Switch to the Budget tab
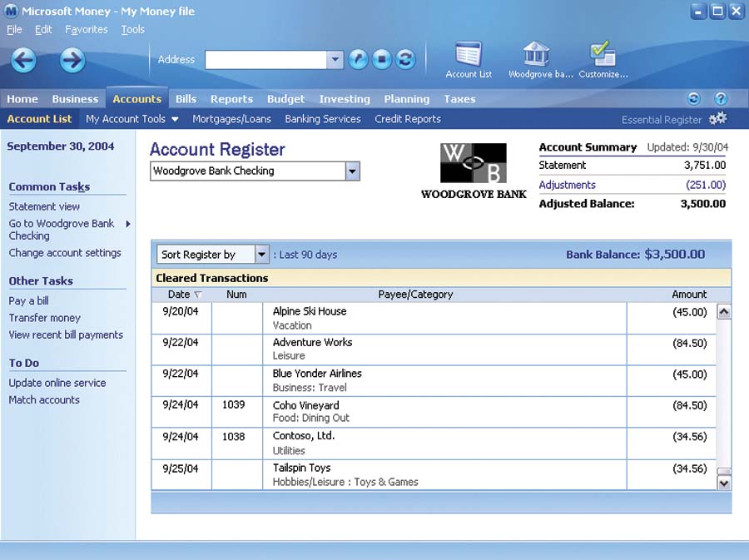749x560 pixels. [x=285, y=99]
